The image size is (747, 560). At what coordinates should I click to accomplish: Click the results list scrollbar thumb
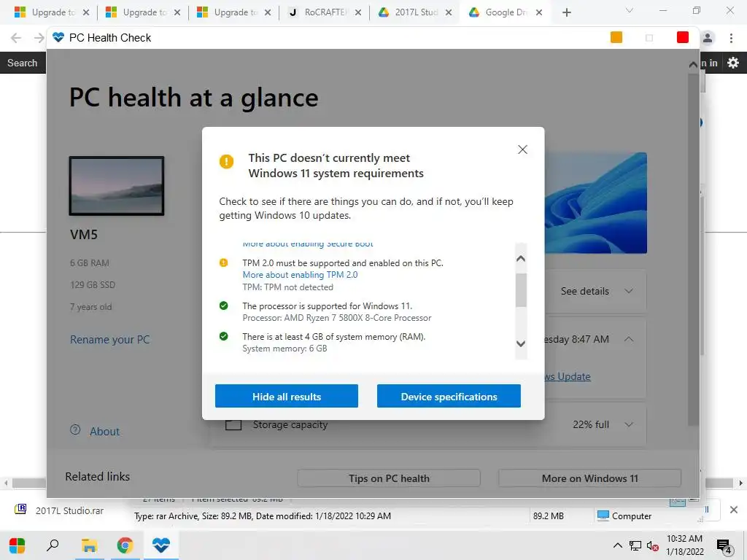[521, 290]
